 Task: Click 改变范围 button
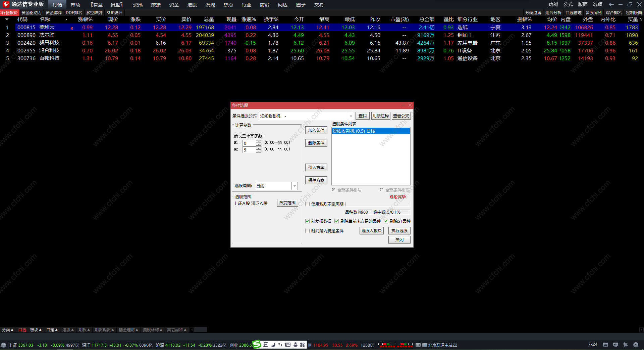[287, 203]
